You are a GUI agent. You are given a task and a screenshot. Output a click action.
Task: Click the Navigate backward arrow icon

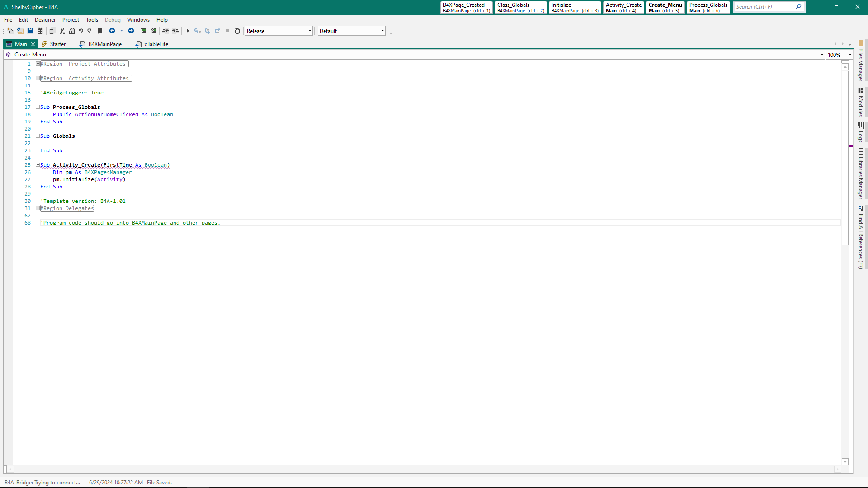pyautogui.click(x=112, y=31)
